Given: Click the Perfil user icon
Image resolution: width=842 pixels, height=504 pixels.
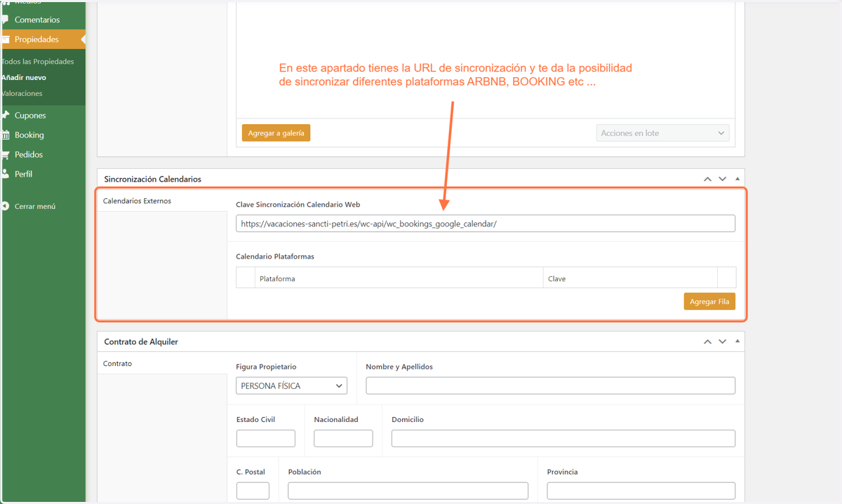Looking at the screenshot, I should (5, 174).
